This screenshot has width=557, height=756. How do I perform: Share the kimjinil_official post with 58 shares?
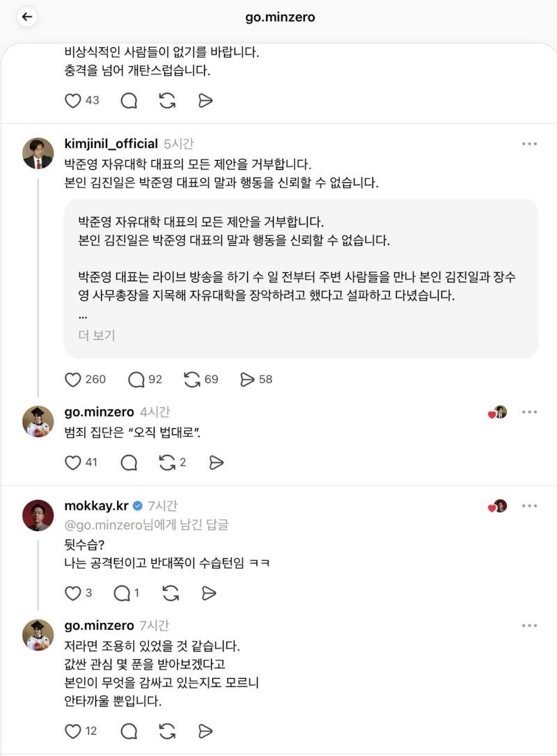[247, 379]
